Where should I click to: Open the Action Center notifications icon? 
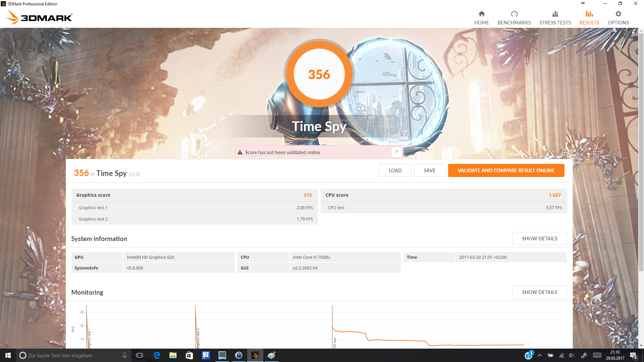point(633,355)
